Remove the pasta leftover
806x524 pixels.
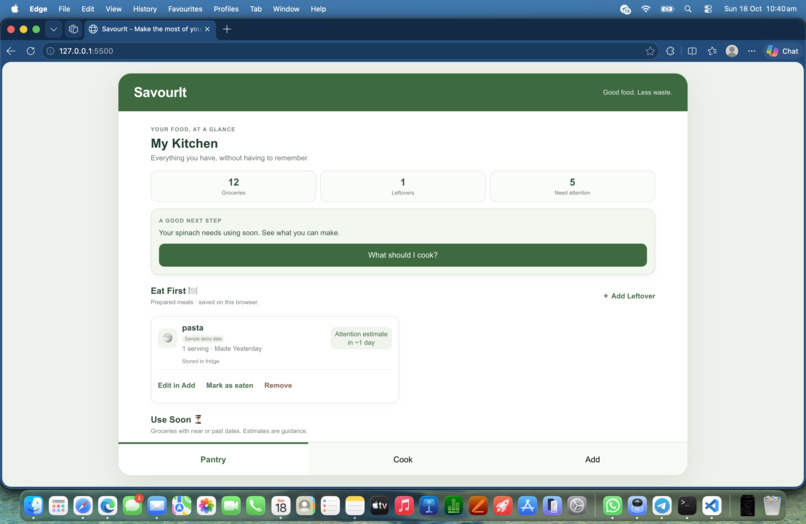278,386
